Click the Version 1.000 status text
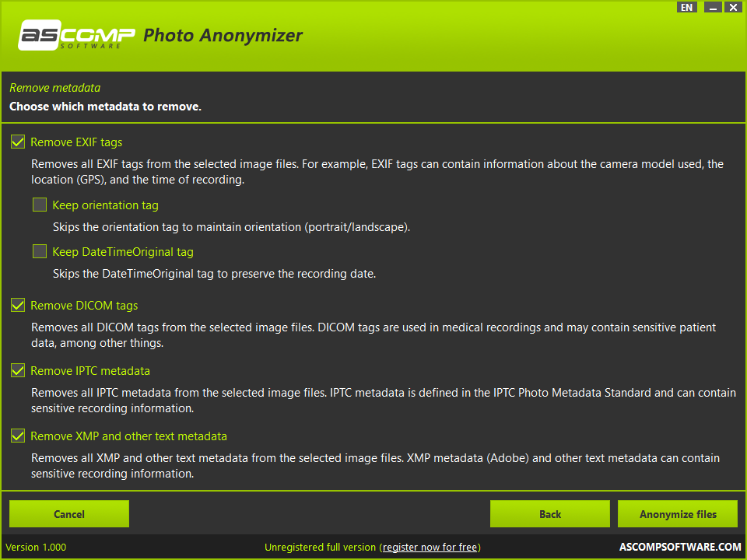The height and width of the screenshot is (560, 747). [x=36, y=547]
